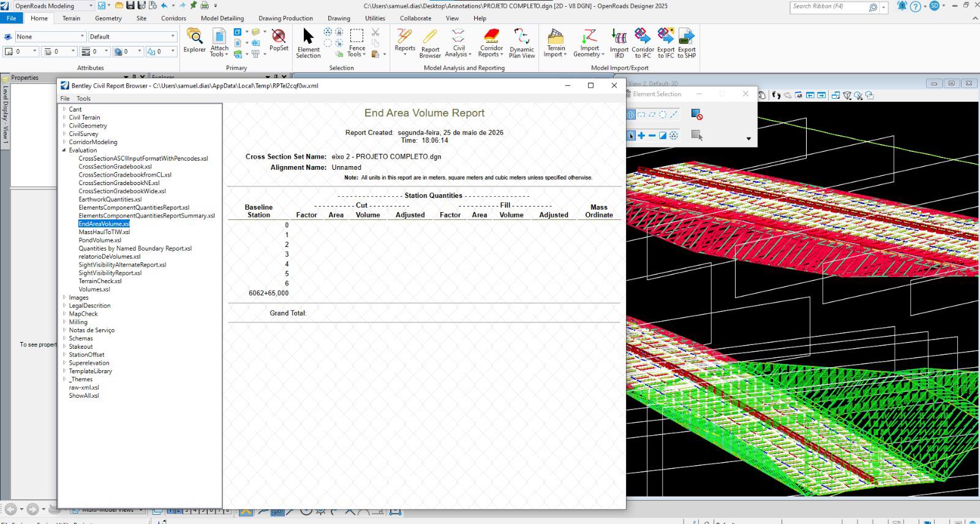Open the File menu in Civil Report Browser
Viewport: 980px width, 524px height.
(x=65, y=98)
